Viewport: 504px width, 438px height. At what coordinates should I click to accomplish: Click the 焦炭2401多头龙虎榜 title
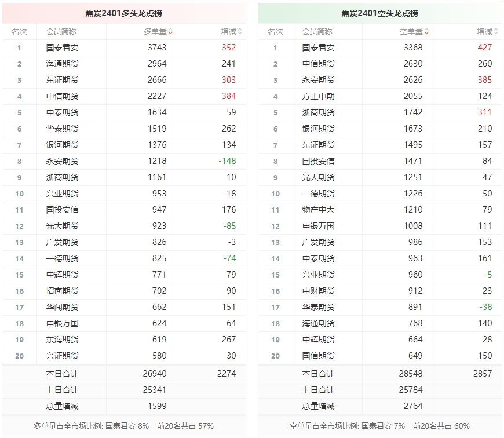tap(124, 13)
